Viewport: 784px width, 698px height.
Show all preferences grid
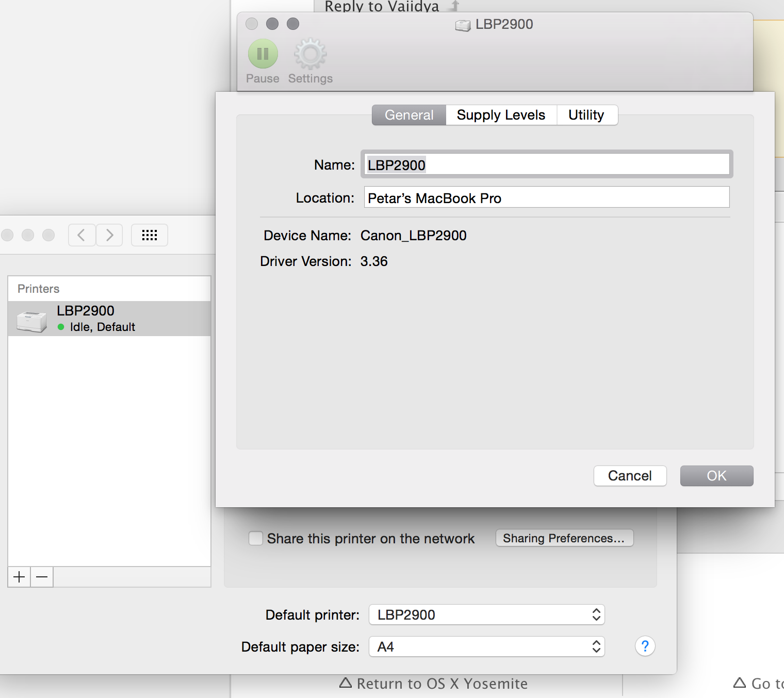(150, 235)
